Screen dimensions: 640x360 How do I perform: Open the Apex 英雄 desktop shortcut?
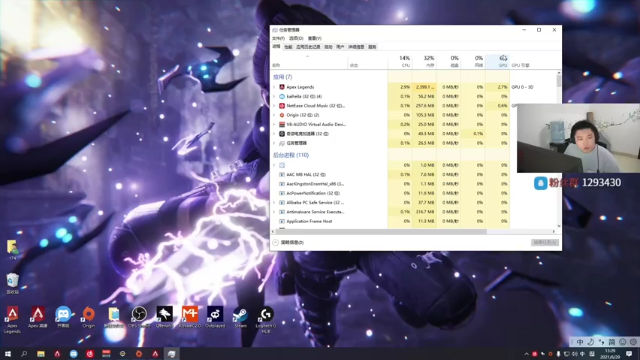click(x=38, y=317)
